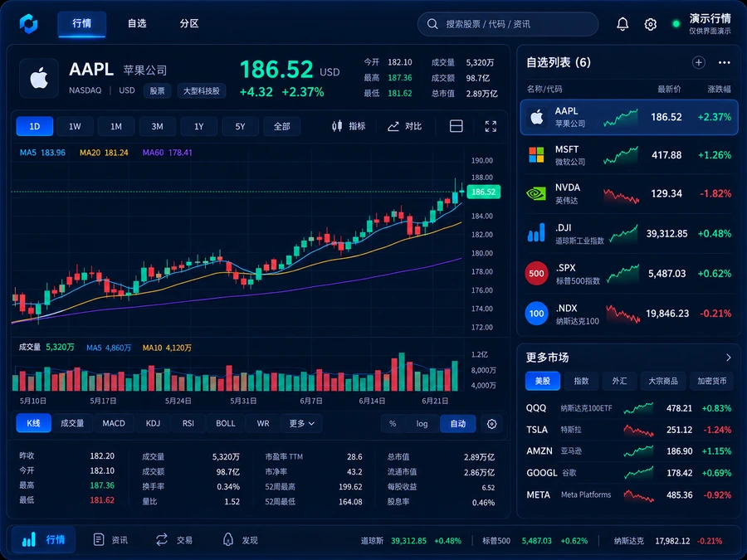
Task: Switch the axis to % scale
Action: pos(393,423)
